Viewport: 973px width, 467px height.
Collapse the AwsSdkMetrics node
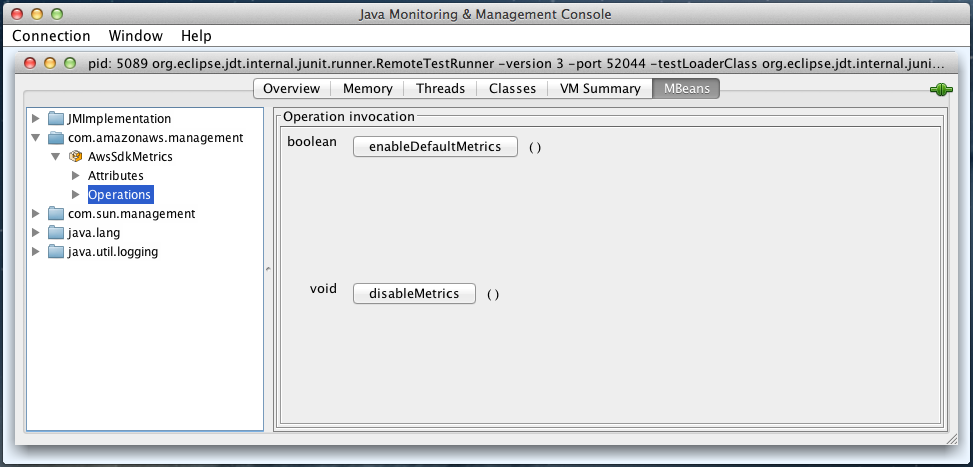click(55, 157)
